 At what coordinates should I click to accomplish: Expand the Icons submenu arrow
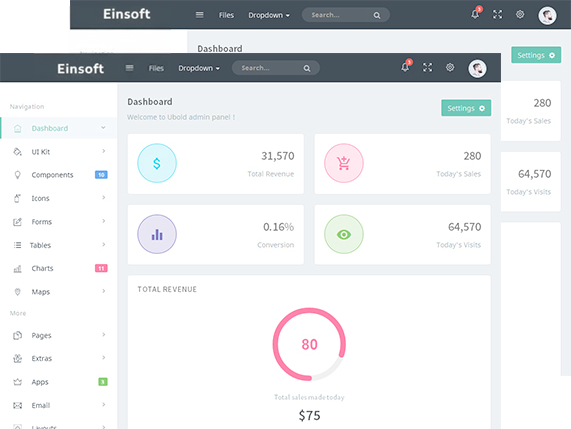(x=104, y=197)
